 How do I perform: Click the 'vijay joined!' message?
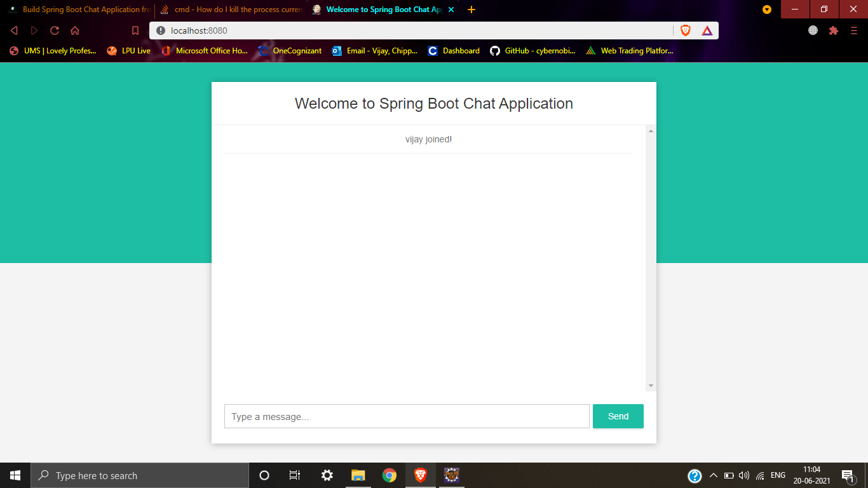429,139
